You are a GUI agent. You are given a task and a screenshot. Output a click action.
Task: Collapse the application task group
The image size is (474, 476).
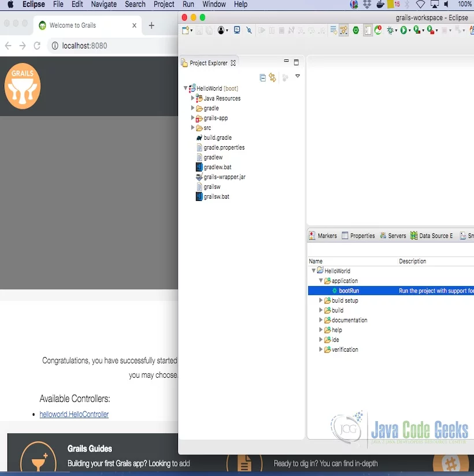click(321, 281)
